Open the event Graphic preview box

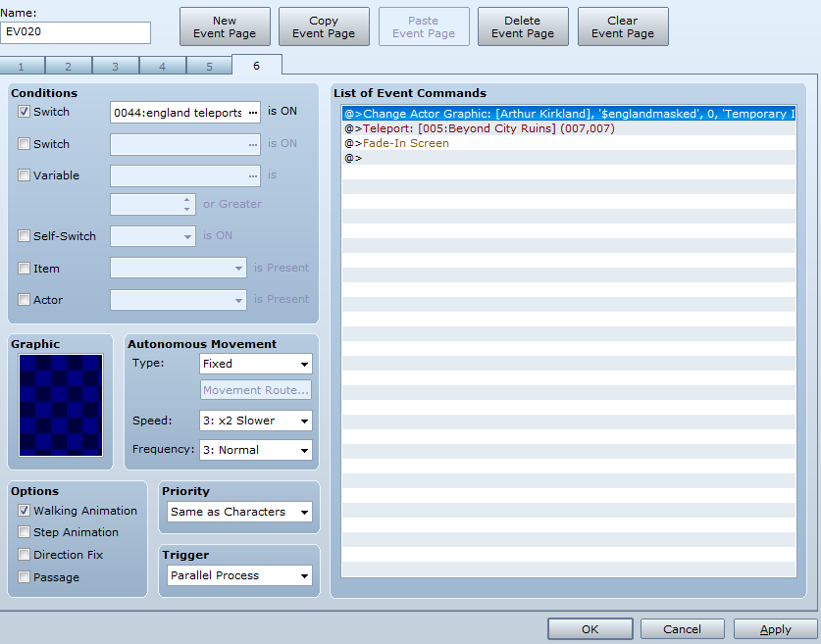(x=60, y=405)
